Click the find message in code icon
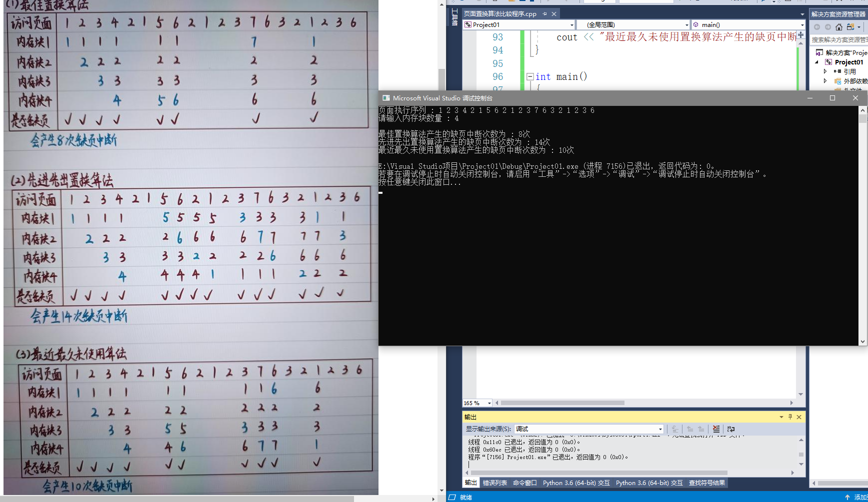 (675, 429)
